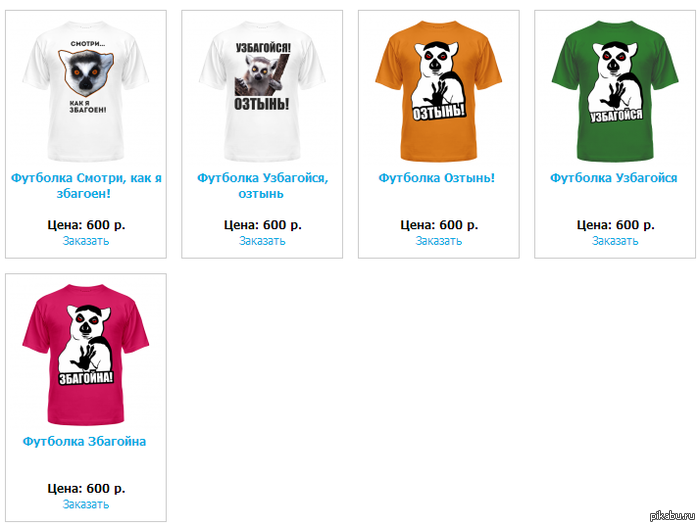Image resolution: width=700 pixels, height=527 pixels.
Task: Click 'Заказать' under the 'Узбагойся, озтынь' shirt
Action: [262, 241]
